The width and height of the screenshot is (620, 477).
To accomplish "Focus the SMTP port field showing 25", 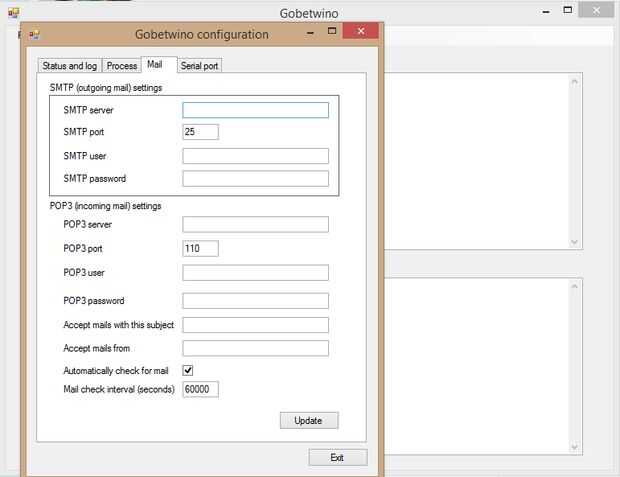I will pyautogui.click(x=200, y=132).
